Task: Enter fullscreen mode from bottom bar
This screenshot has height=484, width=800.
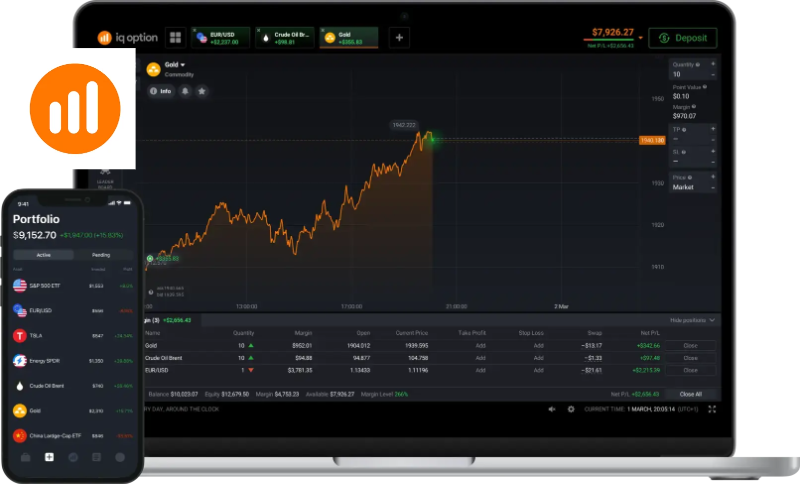Action: (x=712, y=409)
